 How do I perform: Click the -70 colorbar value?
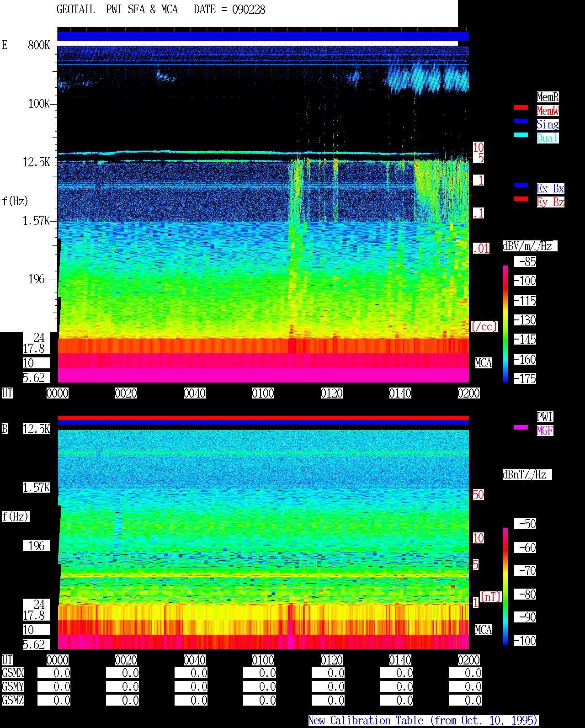[x=525, y=570]
